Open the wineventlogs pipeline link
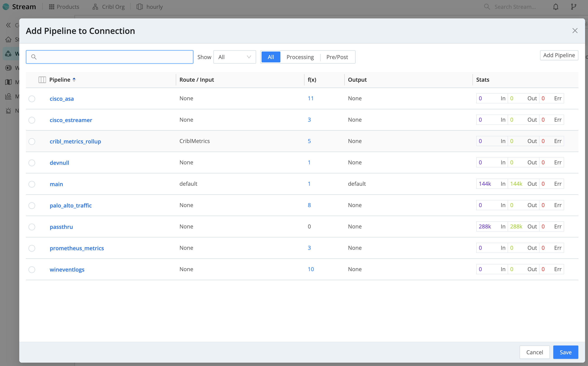The height and width of the screenshot is (366, 588). [x=67, y=269]
